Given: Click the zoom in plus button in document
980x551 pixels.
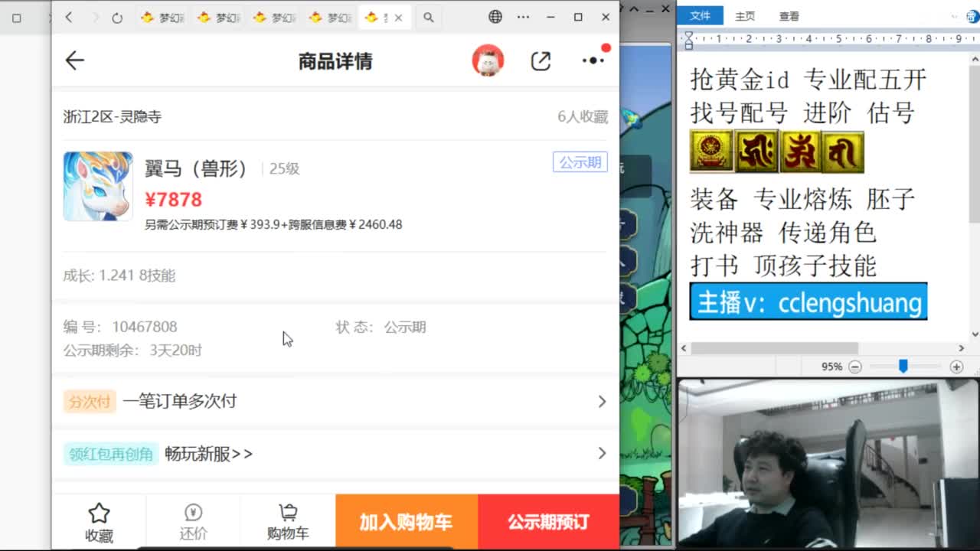Looking at the screenshot, I should point(956,367).
